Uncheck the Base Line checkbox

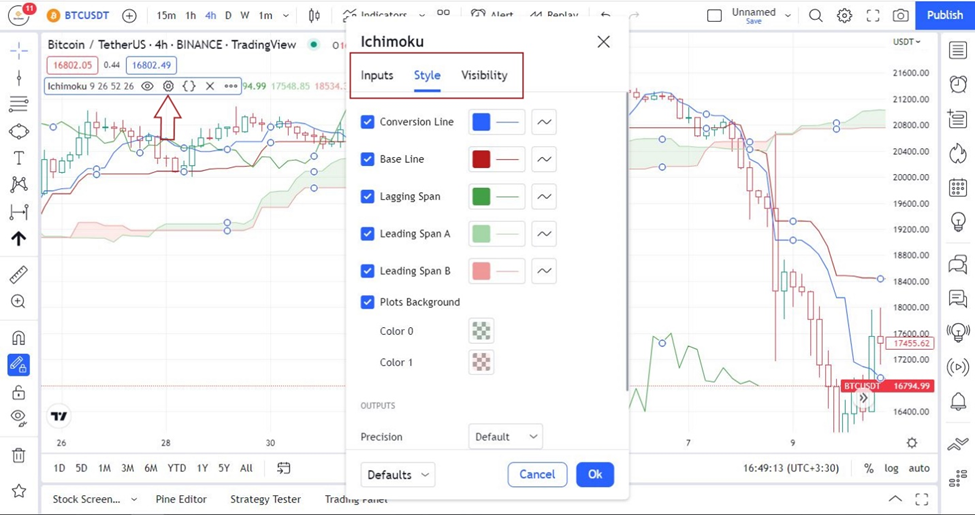pyautogui.click(x=367, y=159)
